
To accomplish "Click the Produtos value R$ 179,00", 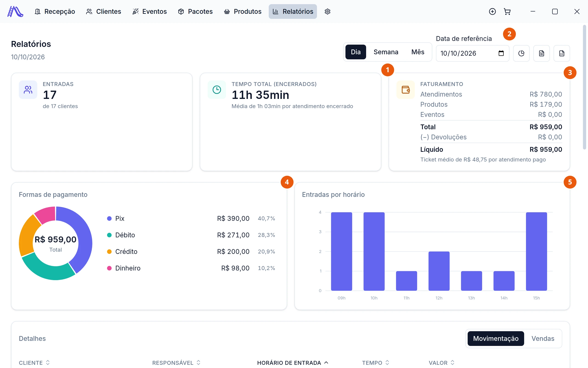I will pyautogui.click(x=546, y=104).
